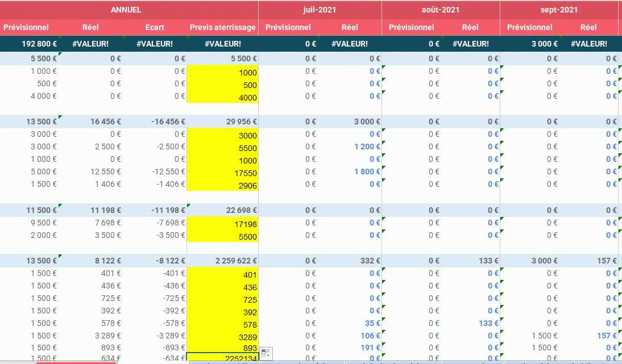Select the -12 550 € Ecart cell
This screenshot has width=622, height=364.
[155, 171]
